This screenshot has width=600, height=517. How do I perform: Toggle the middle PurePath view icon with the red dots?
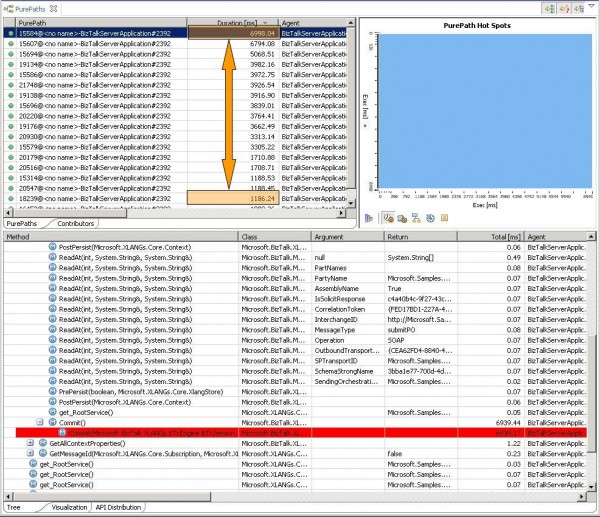564,8
